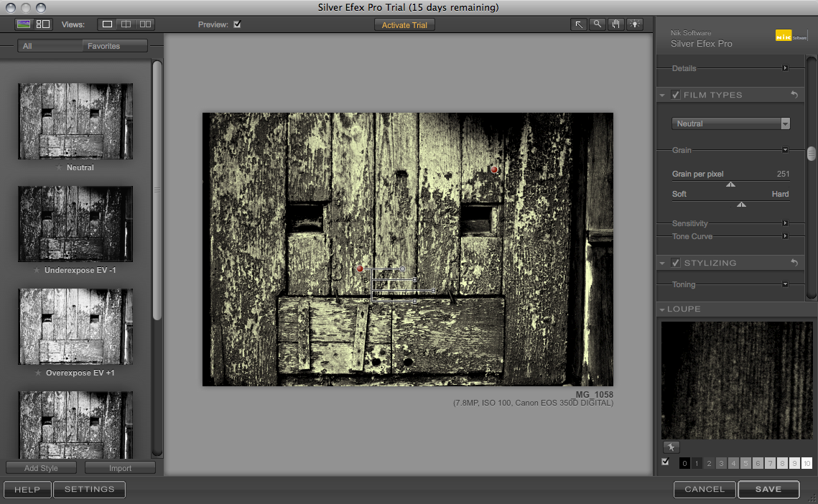Save the image
Viewport: 818px width, 504px height.
[768, 490]
